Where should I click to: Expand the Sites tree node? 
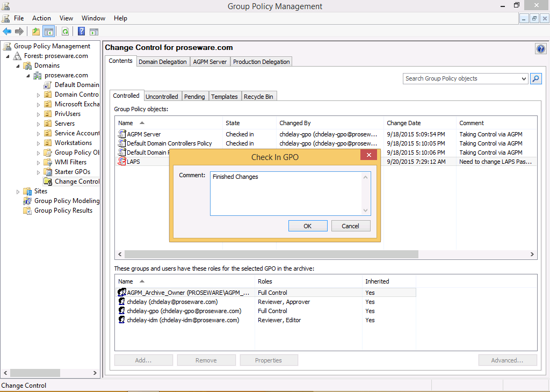(x=18, y=192)
